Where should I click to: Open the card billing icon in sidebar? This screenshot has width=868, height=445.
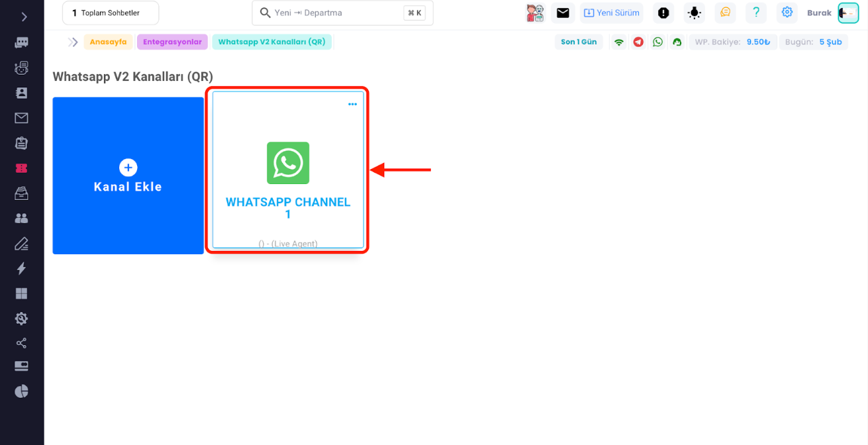21,366
